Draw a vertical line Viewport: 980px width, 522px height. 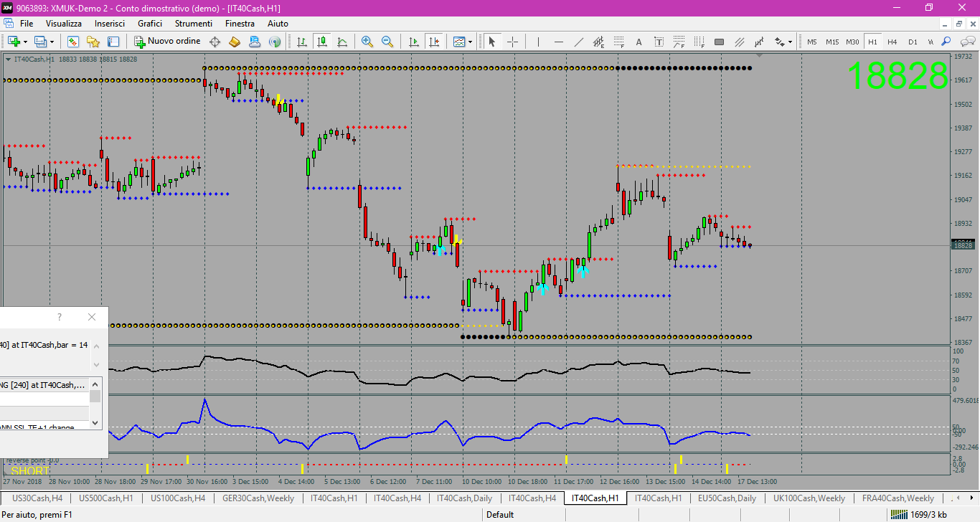coord(539,42)
